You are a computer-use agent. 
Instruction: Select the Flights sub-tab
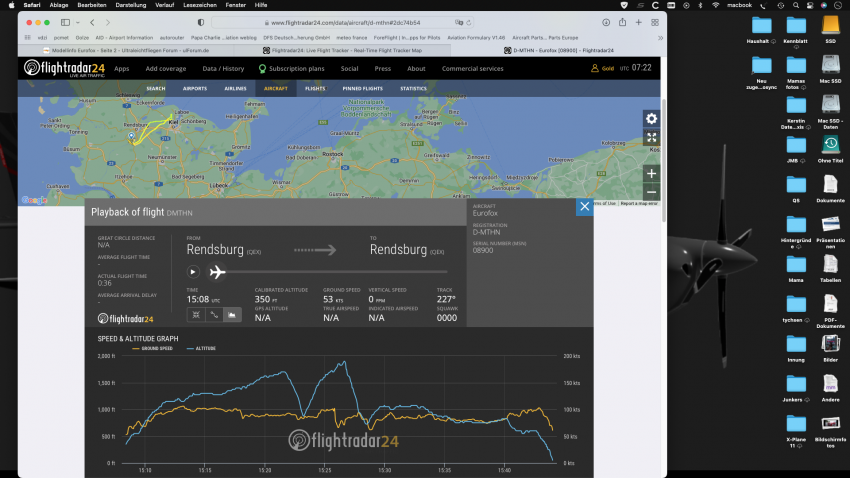coord(315,88)
